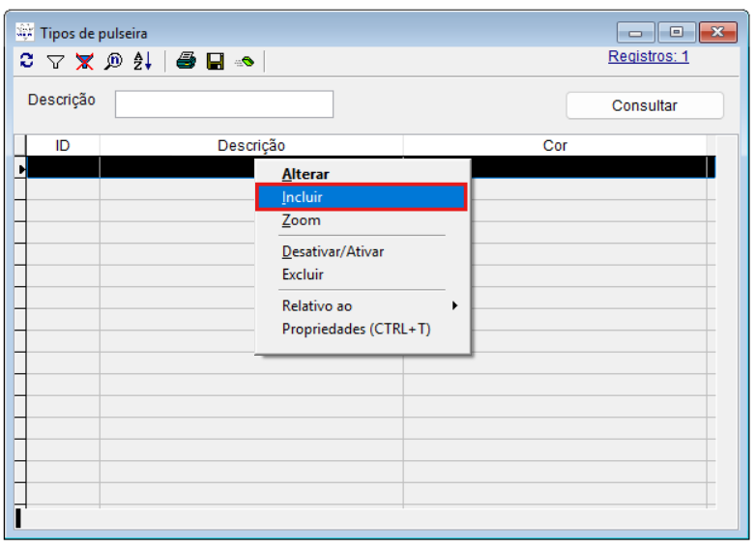Click Desativar/Ativar in the context menu
Screen dimensions: 756x548
click(333, 251)
